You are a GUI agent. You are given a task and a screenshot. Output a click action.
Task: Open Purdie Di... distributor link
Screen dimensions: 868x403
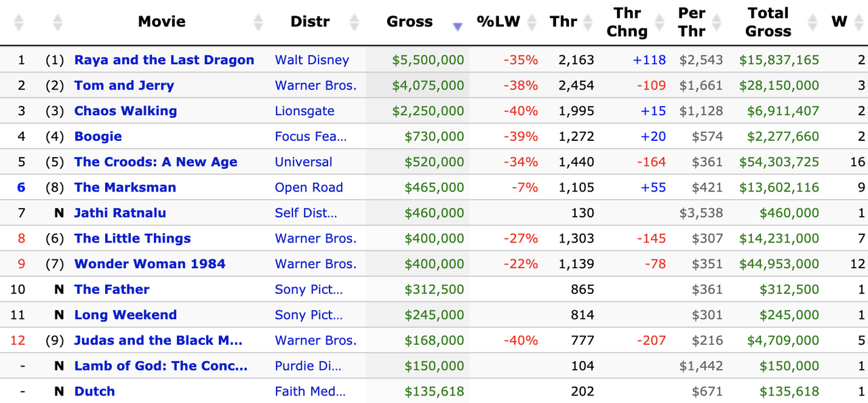coord(309,366)
